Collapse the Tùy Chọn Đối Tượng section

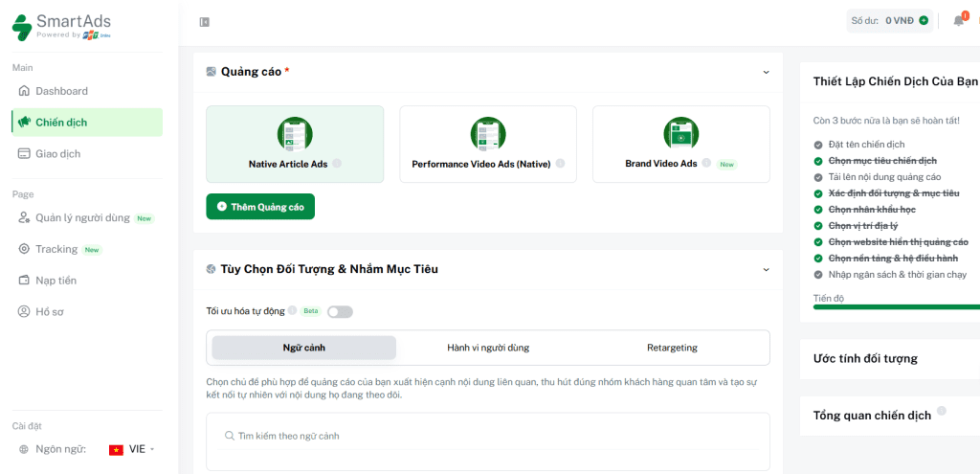(766, 269)
